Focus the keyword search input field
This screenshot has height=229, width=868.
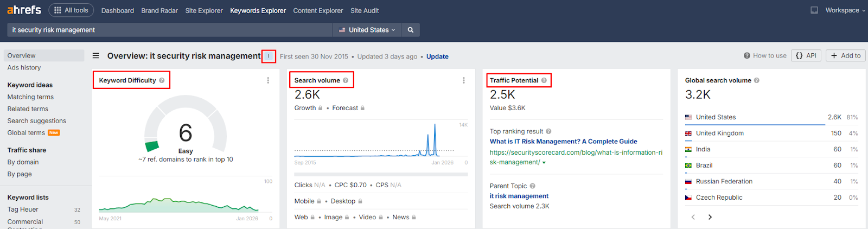(x=169, y=30)
